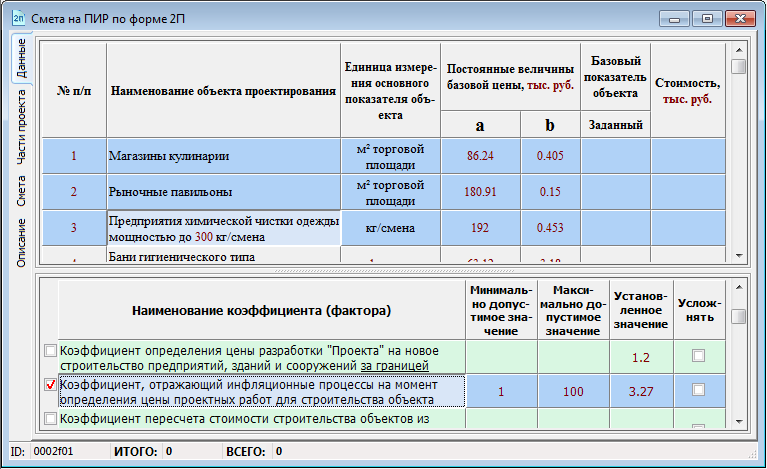Click the ID field 0002f01 in status bar
767x469 pixels.
[68, 451]
